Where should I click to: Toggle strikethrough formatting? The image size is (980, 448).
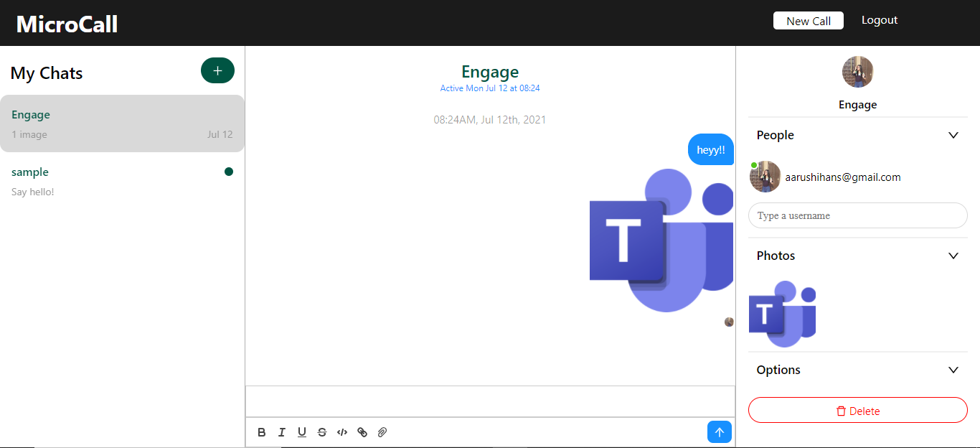point(322,432)
